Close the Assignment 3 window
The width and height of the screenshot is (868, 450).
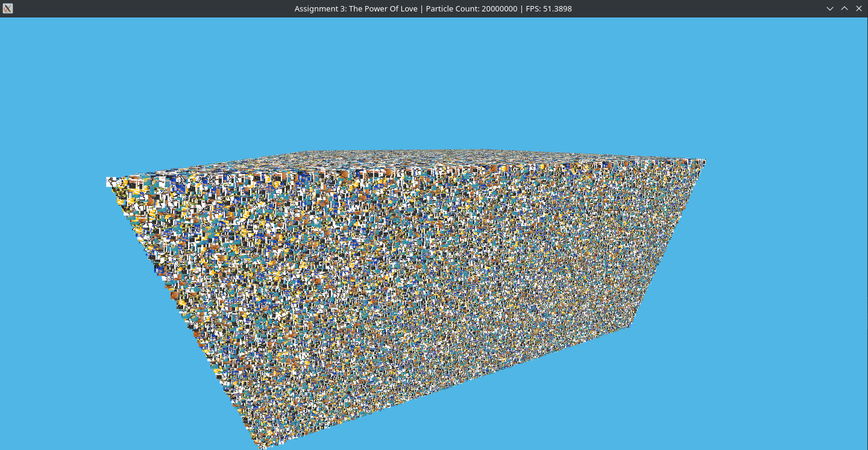(x=859, y=8)
